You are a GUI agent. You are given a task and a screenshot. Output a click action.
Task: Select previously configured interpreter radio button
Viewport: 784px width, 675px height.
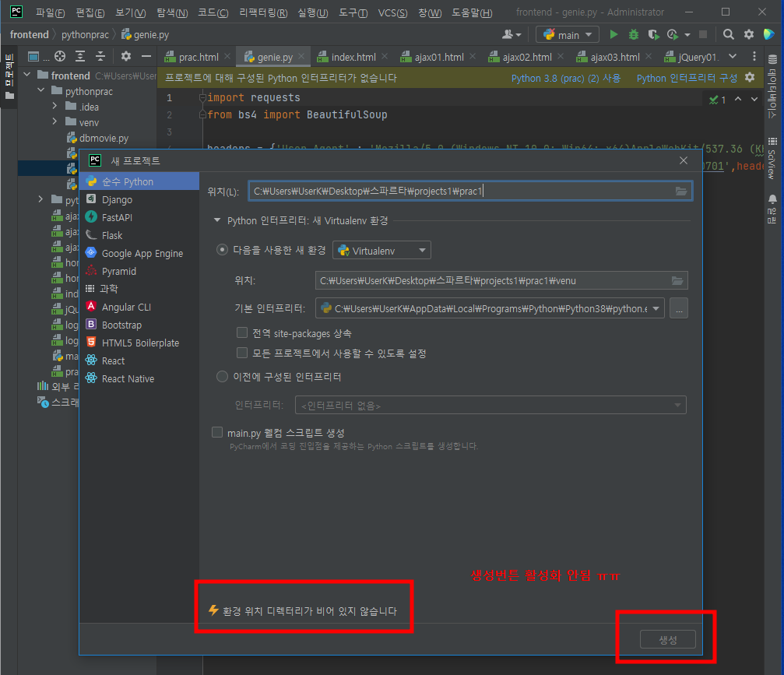(x=222, y=377)
